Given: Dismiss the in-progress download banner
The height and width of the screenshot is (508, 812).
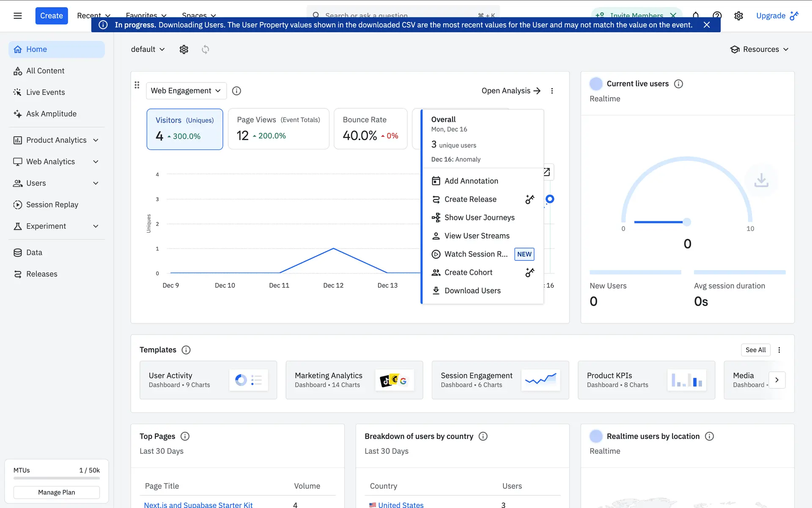Looking at the screenshot, I should tap(706, 25).
